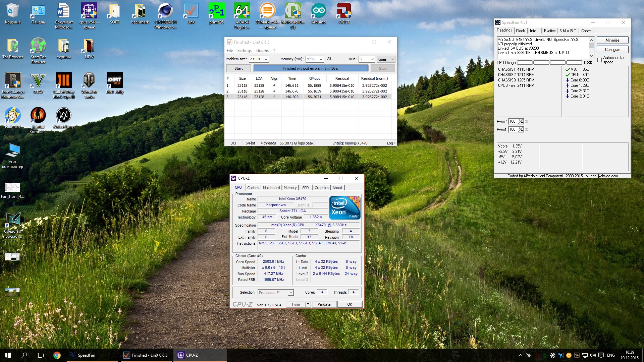Switch to the Mainboard tab in CPU-Z
The height and width of the screenshot is (362, 644).
pyautogui.click(x=271, y=188)
